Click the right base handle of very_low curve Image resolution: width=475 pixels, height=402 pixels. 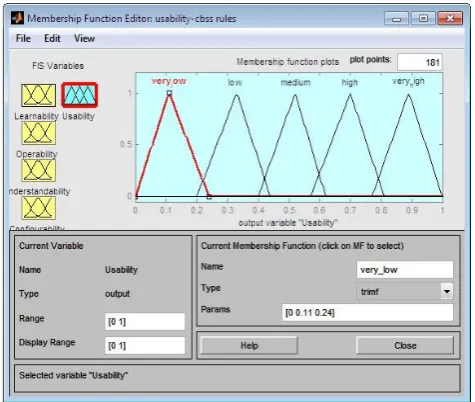pos(209,197)
